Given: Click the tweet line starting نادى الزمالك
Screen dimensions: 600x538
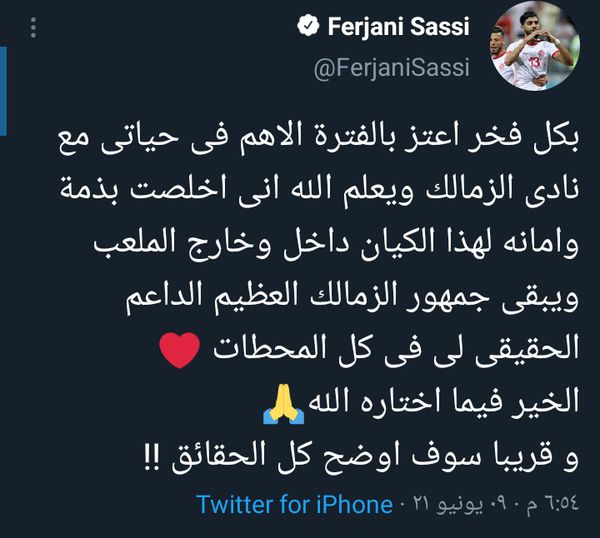Looking at the screenshot, I should pos(320,190).
